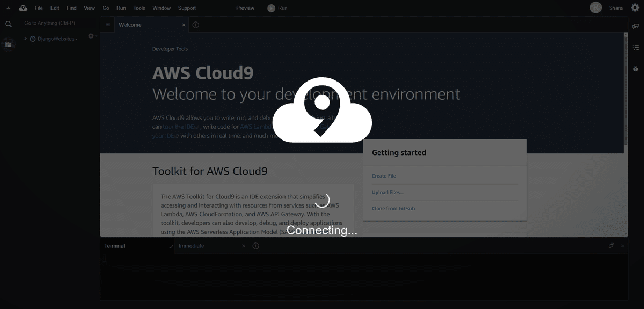Viewport: 644px width, 309px height.
Task: Click the user avatar R icon
Action: point(596,8)
